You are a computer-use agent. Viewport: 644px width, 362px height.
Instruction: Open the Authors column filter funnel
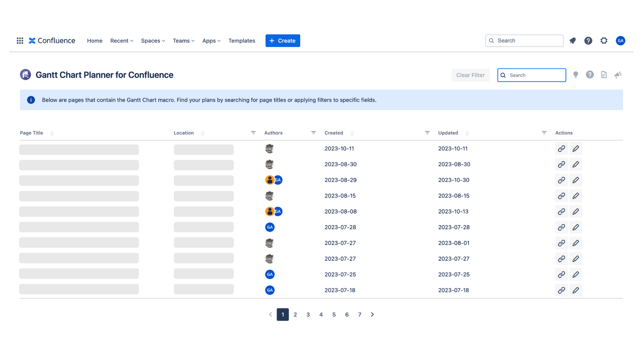coord(313,133)
